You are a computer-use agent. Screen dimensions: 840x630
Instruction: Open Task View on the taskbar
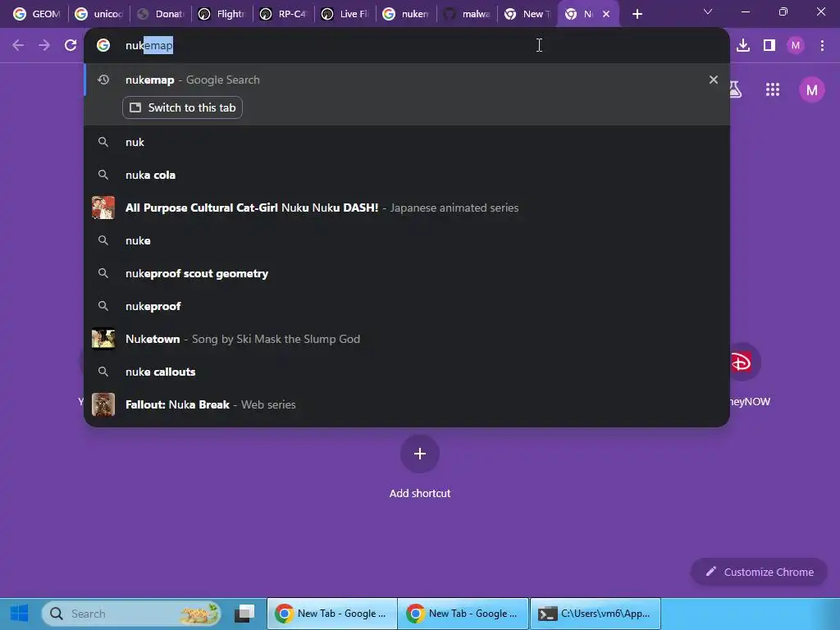click(x=244, y=614)
